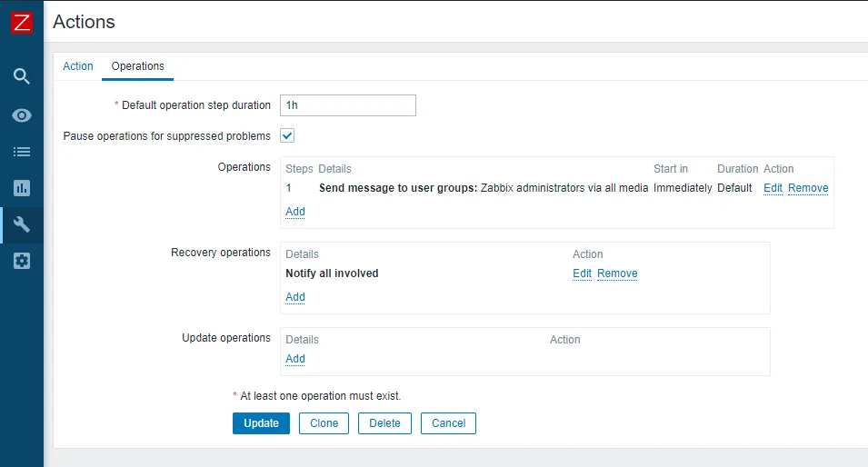Remove the Zabbix administrators message operation
Screen dimensions: 868x467
pos(808,188)
